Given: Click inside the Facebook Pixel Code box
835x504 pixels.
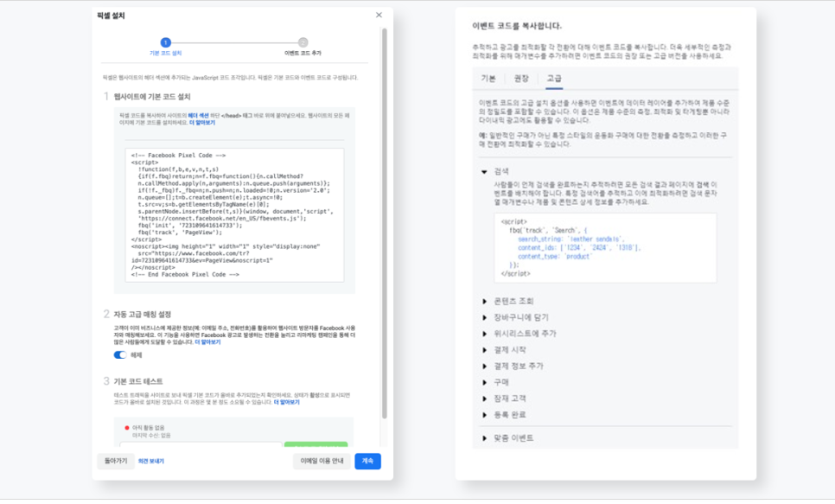Looking at the screenshot, I should click(234, 214).
